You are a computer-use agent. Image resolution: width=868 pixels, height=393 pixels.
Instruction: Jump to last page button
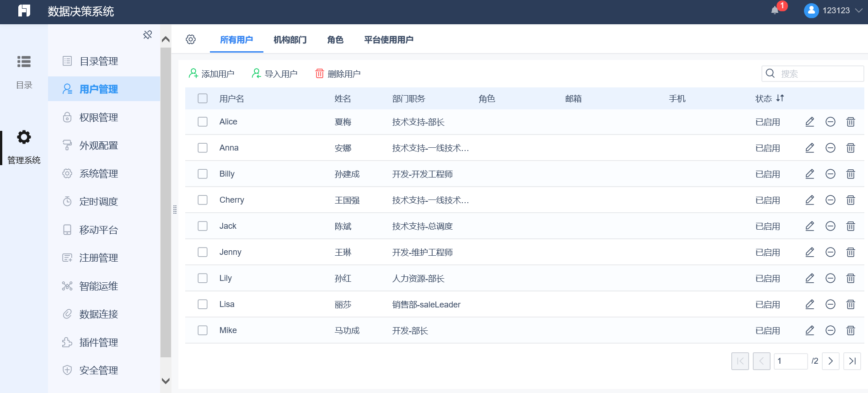click(x=852, y=361)
